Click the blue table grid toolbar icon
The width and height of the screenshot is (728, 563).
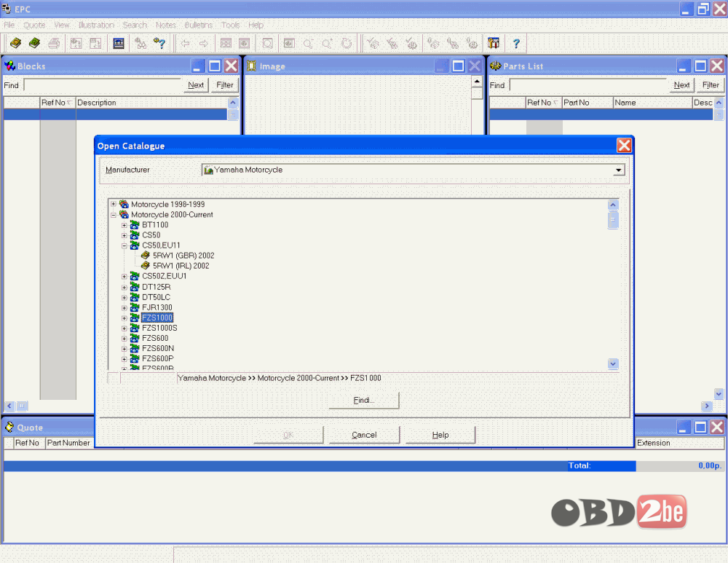click(x=119, y=43)
